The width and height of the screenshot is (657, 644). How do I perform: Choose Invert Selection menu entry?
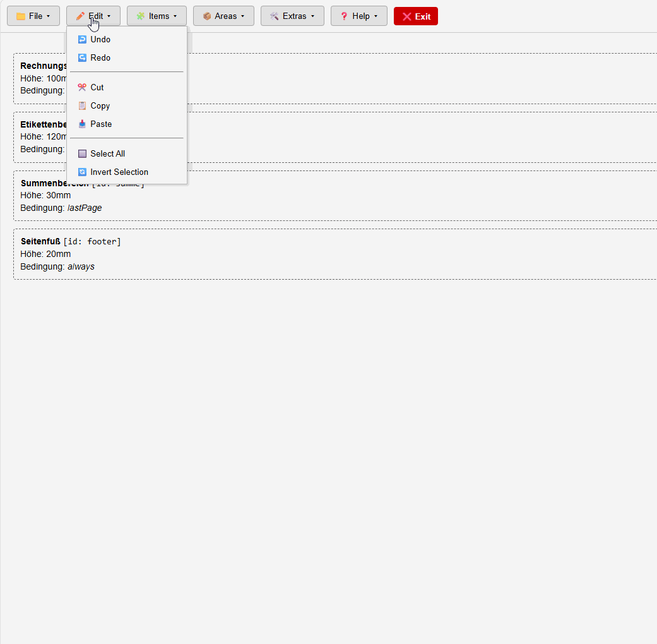click(x=126, y=172)
